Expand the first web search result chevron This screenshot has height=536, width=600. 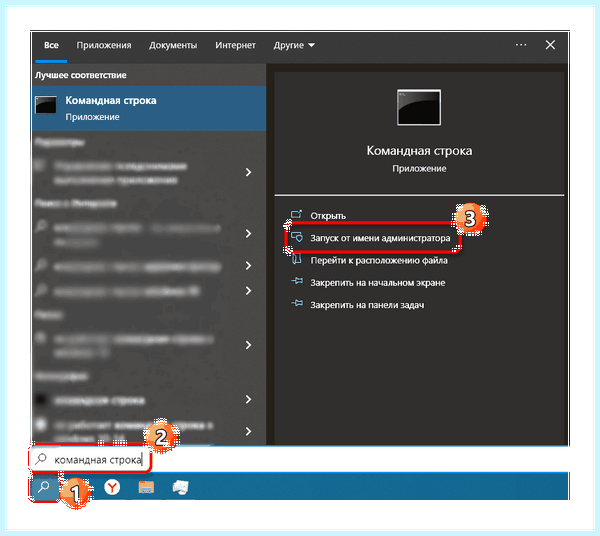[x=249, y=233]
